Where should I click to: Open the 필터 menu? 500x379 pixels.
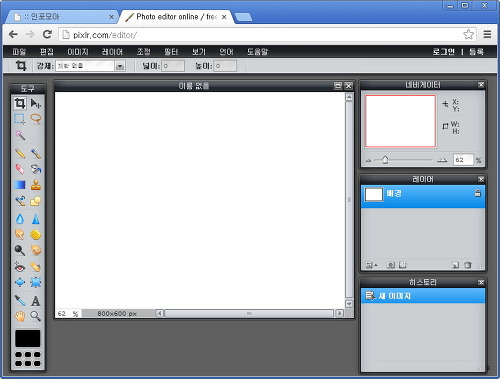click(x=171, y=52)
